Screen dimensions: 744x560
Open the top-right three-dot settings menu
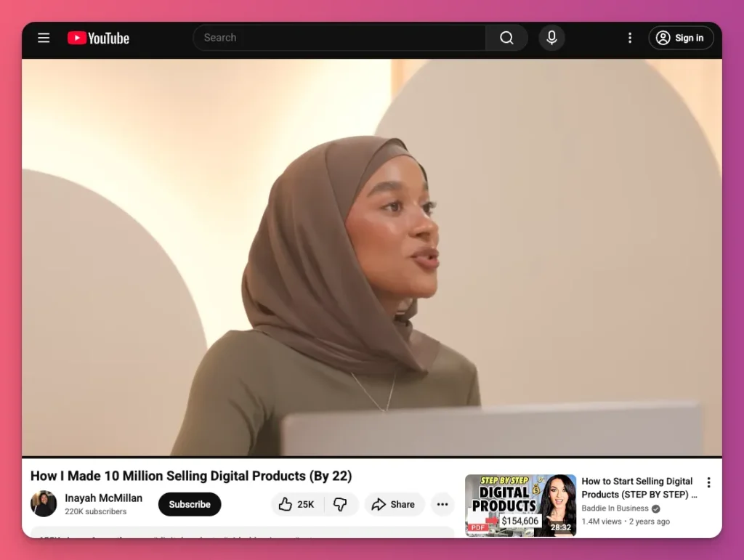pos(630,38)
